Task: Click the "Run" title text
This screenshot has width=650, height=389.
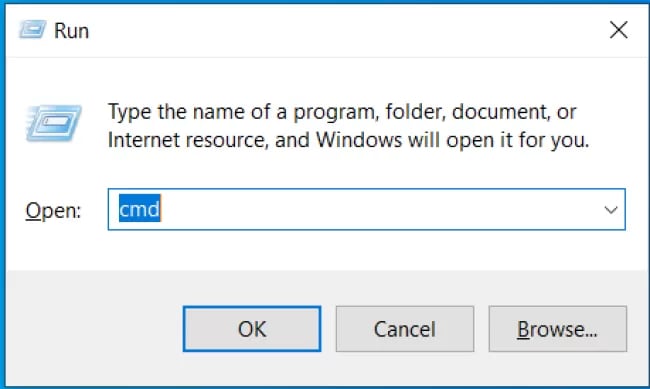Action: click(72, 31)
